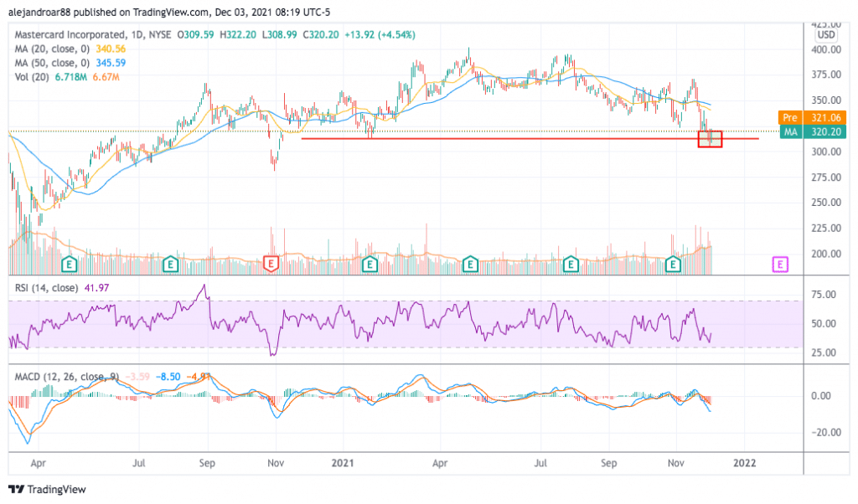Open the green earnings marker for late July 2020

[x=170, y=265]
